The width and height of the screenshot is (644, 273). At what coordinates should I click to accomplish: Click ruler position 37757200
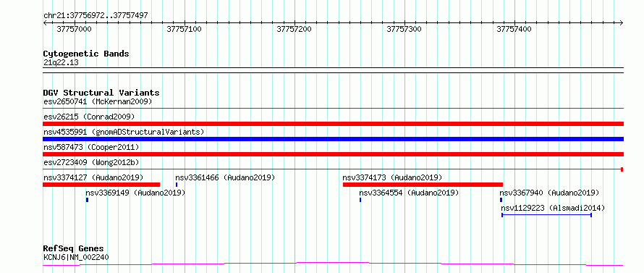click(295, 29)
